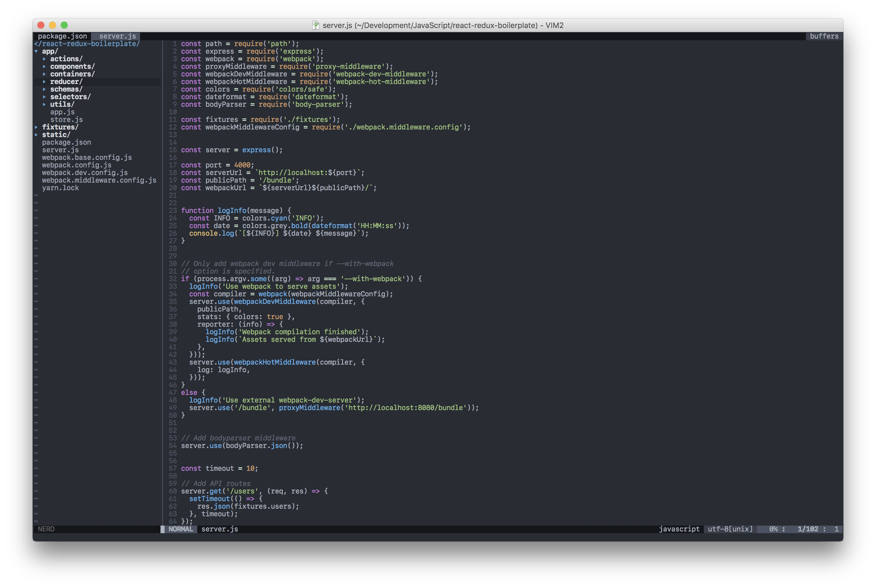Select the server.js buffer tab
The width and height of the screenshot is (876, 588).
(x=117, y=36)
